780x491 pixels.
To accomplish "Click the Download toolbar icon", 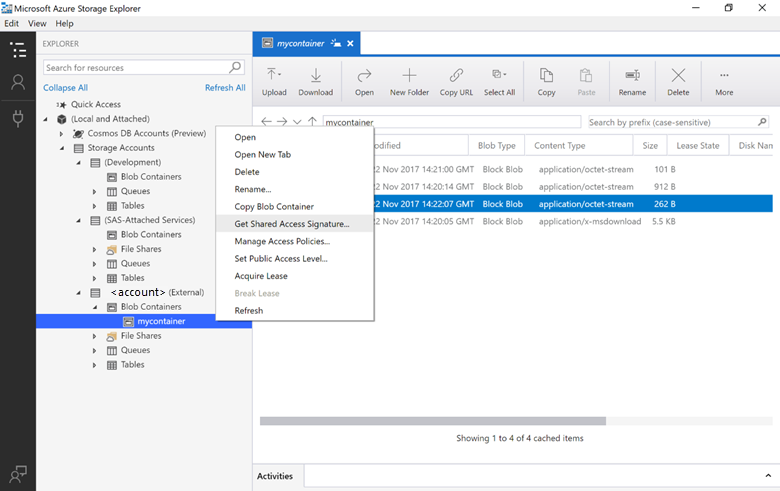I will [x=315, y=80].
